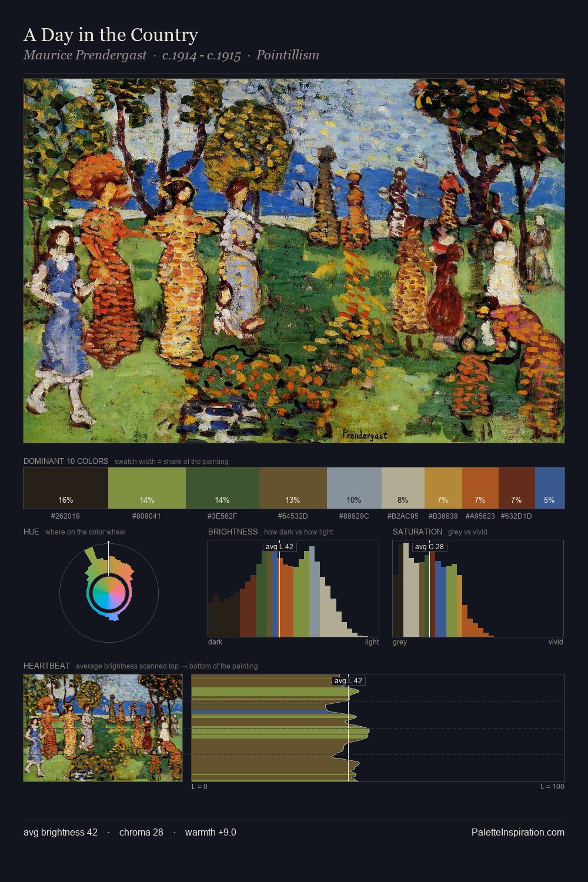Click the footer "chroma 28" stat

[x=141, y=833]
